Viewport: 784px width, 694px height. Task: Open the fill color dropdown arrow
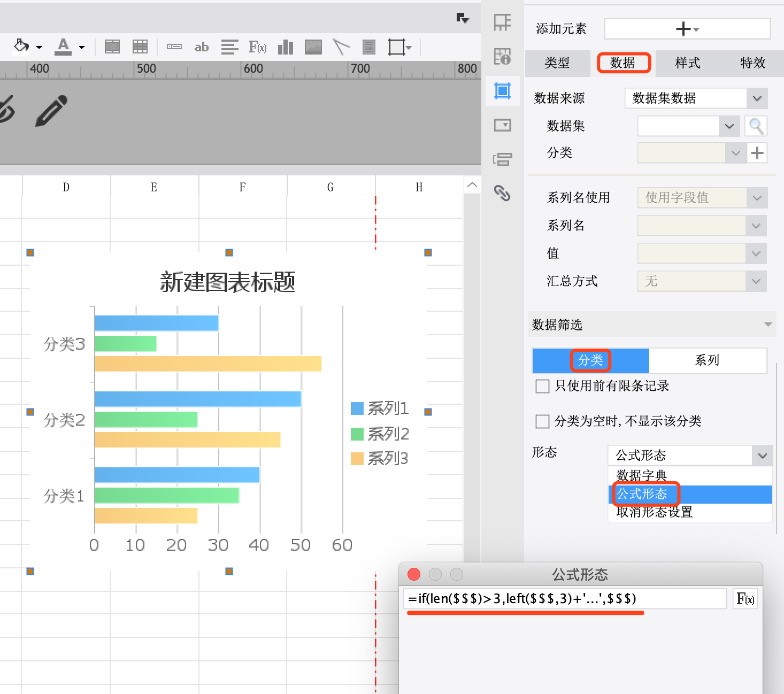[39, 48]
